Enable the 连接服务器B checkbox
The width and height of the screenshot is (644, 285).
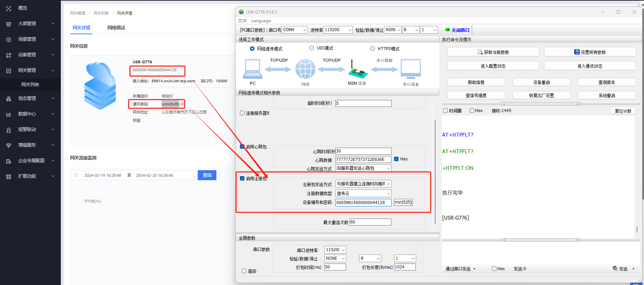click(242, 113)
